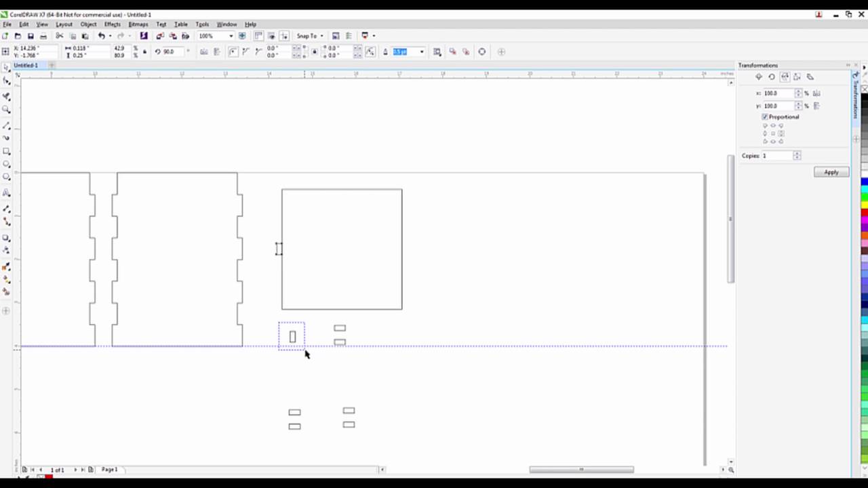Select the Zoom tool in toolbox
868x488 pixels.
click(x=7, y=110)
